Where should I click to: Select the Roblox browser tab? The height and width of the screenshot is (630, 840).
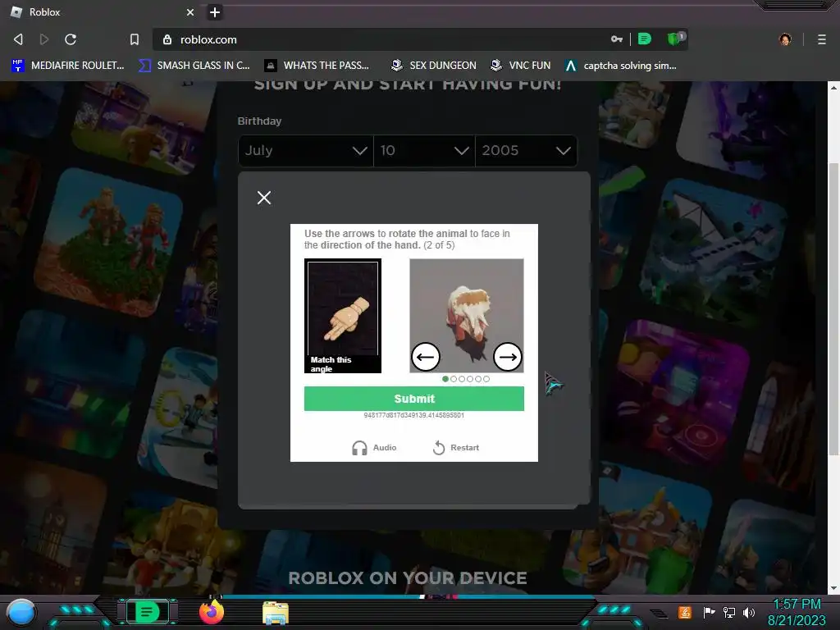click(x=102, y=11)
